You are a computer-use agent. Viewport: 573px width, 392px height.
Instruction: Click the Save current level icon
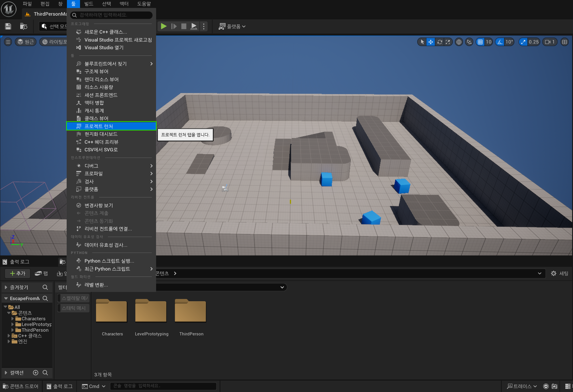click(8, 26)
